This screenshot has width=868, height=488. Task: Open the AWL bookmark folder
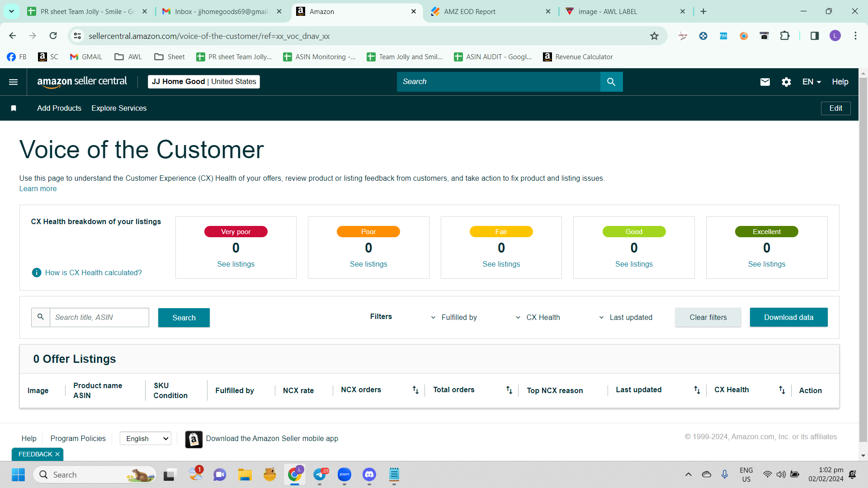click(128, 57)
